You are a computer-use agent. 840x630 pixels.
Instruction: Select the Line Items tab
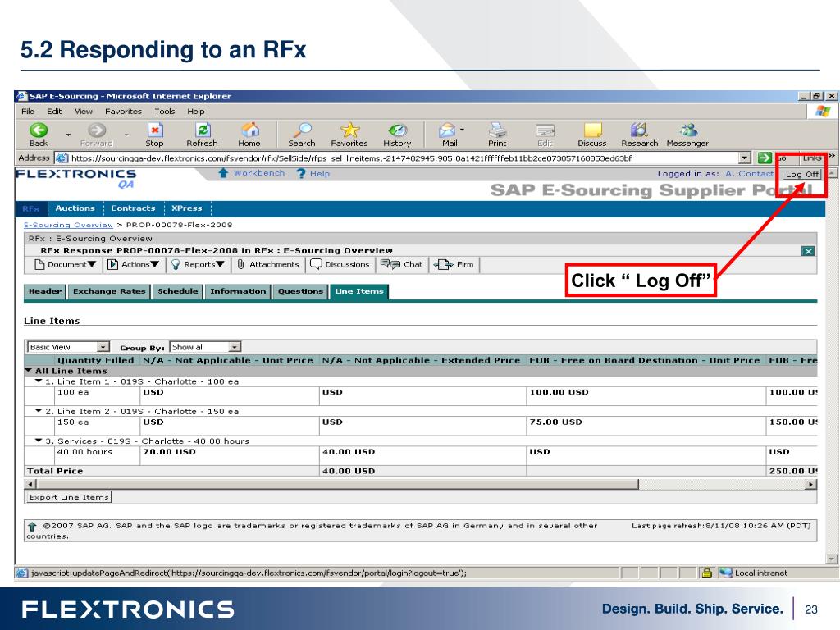(359, 291)
